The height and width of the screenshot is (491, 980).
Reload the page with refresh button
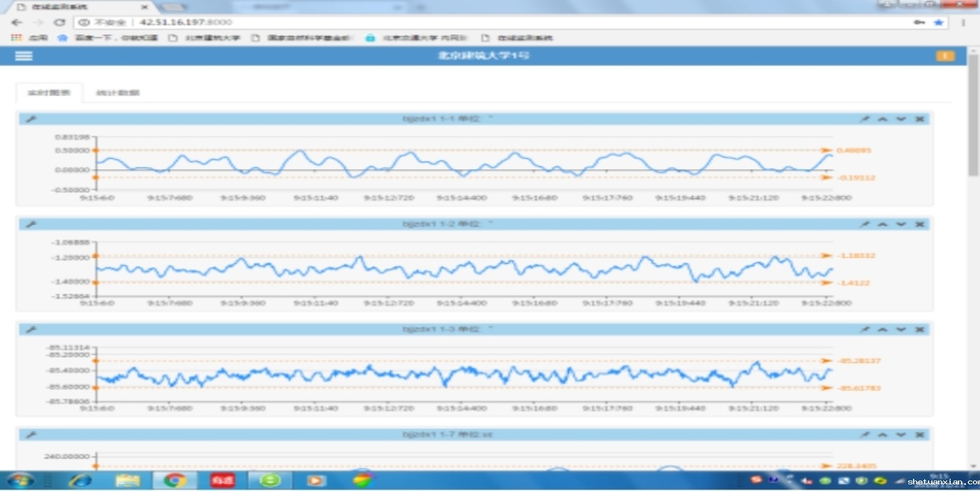pos(59,23)
